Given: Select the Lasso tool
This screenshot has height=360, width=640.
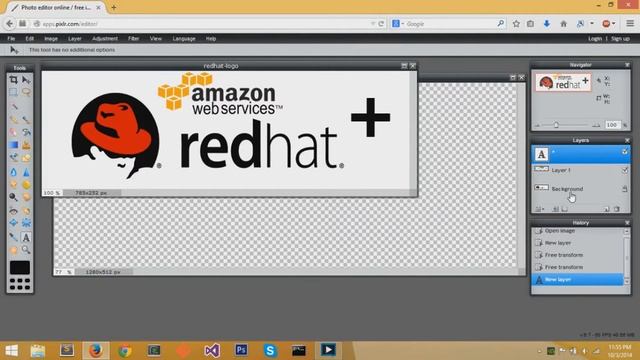Looking at the screenshot, I should (x=26, y=92).
